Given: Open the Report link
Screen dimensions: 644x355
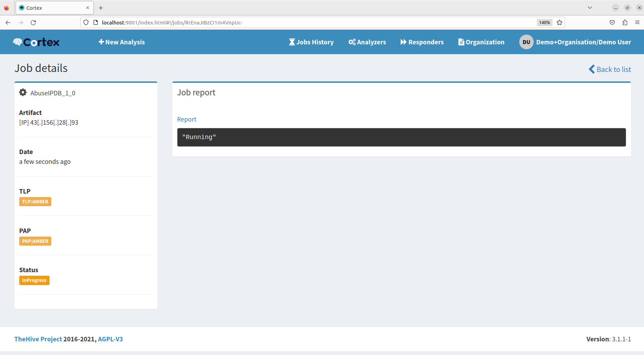Looking at the screenshot, I should coord(186,119).
